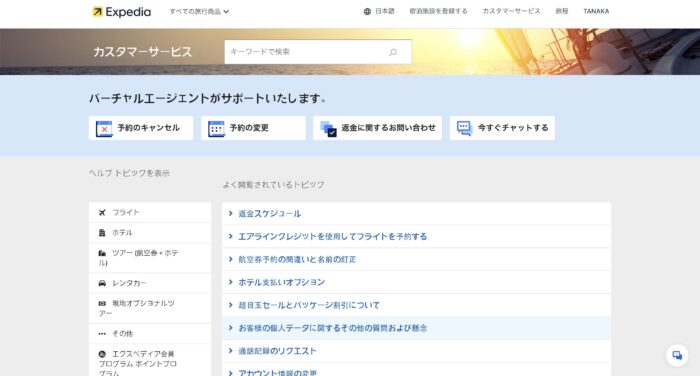Expand chevron beside お客様の個人データ topic
This screenshot has height=376, width=700.
coord(231,328)
